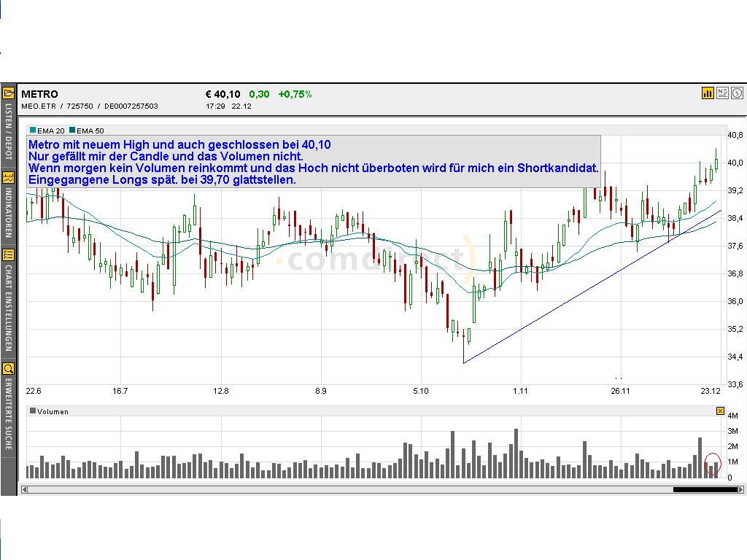The width and height of the screenshot is (747, 560).
Task: Click the 34,4 price axis label
Action: pyautogui.click(x=735, y=357)
